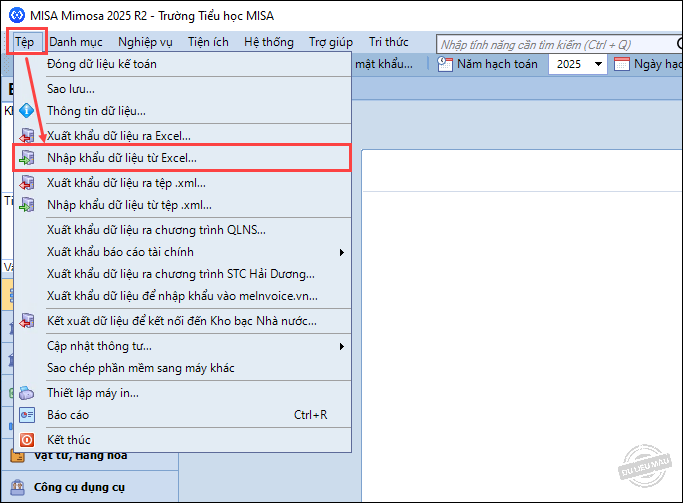
Task: Click the Ngày hạch toán calendar icon
Action: (622, 64)
